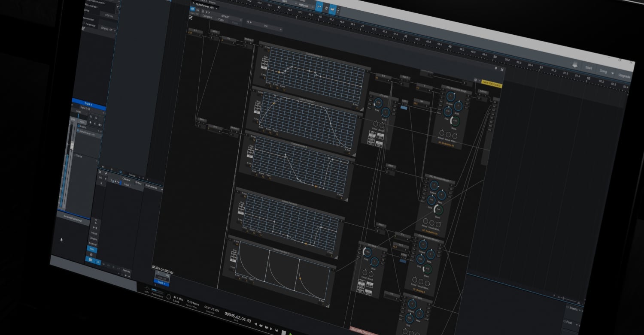Click the Channel column header
This screenshot has width=644, height=335.
coord(126,179)
